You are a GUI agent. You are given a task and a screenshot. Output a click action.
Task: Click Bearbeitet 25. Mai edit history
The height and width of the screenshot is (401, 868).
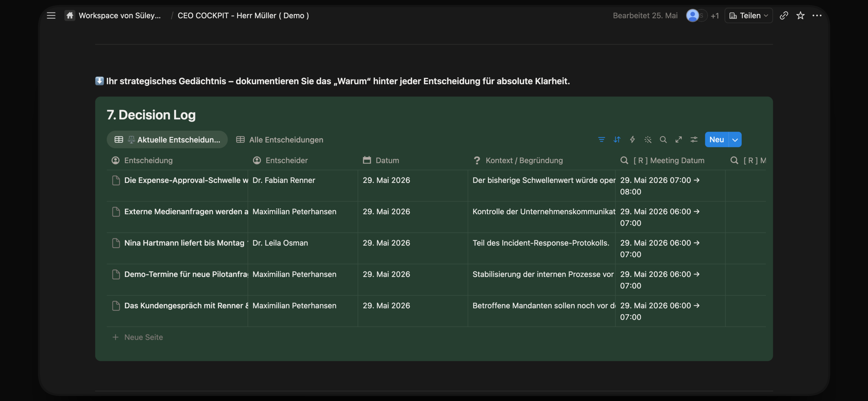(x=645, y=15)
